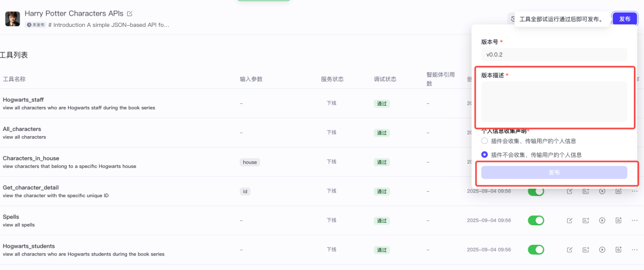The image size is (644, 270).
Task: Toggle the Spells enable switch
Action: (x=535, y=220)
